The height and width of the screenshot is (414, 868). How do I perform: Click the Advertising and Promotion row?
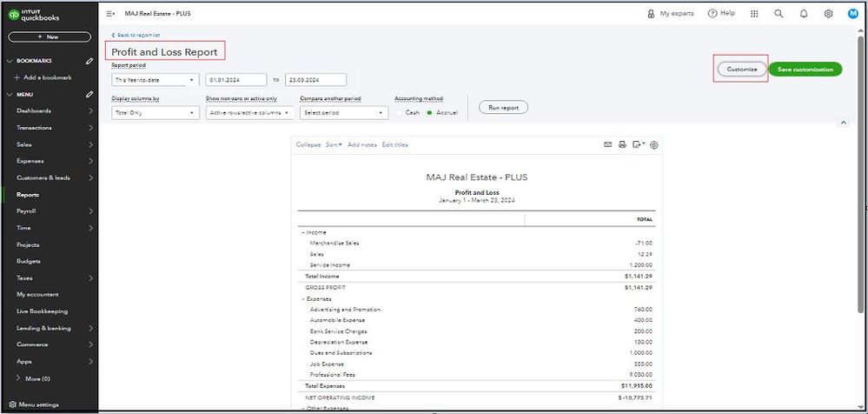tap(477, 310)
